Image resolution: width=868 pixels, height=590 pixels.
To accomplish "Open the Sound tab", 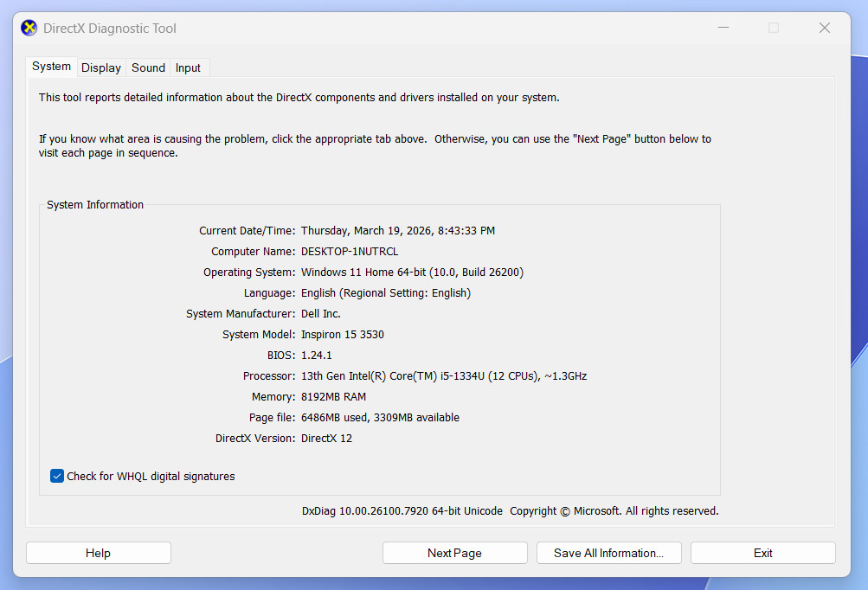I will coord(148,67).
